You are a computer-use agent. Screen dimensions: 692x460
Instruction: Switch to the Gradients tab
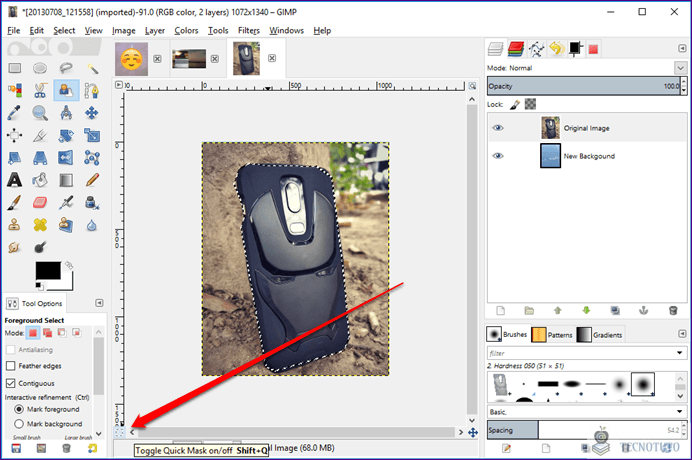coord(599,335)
